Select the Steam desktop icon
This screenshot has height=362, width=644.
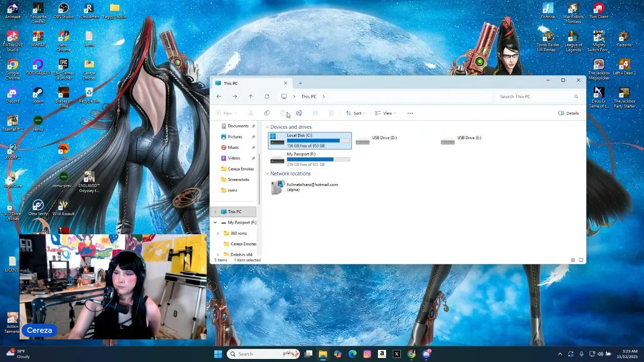38,96
